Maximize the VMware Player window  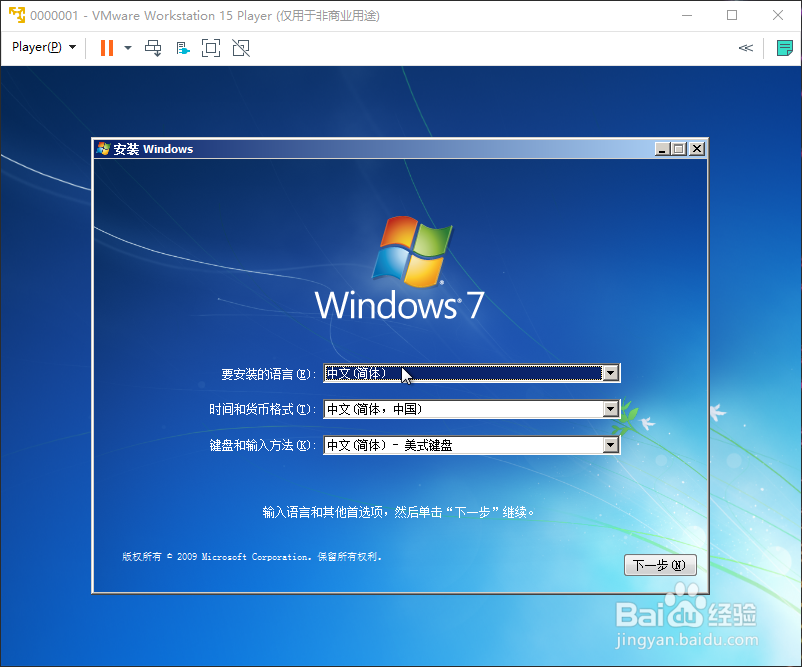[x=732, y=15]
